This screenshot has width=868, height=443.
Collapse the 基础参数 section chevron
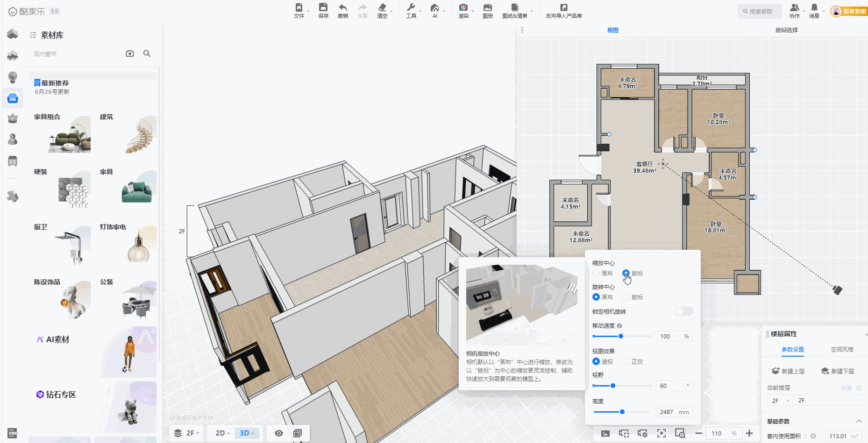[859, 421]
